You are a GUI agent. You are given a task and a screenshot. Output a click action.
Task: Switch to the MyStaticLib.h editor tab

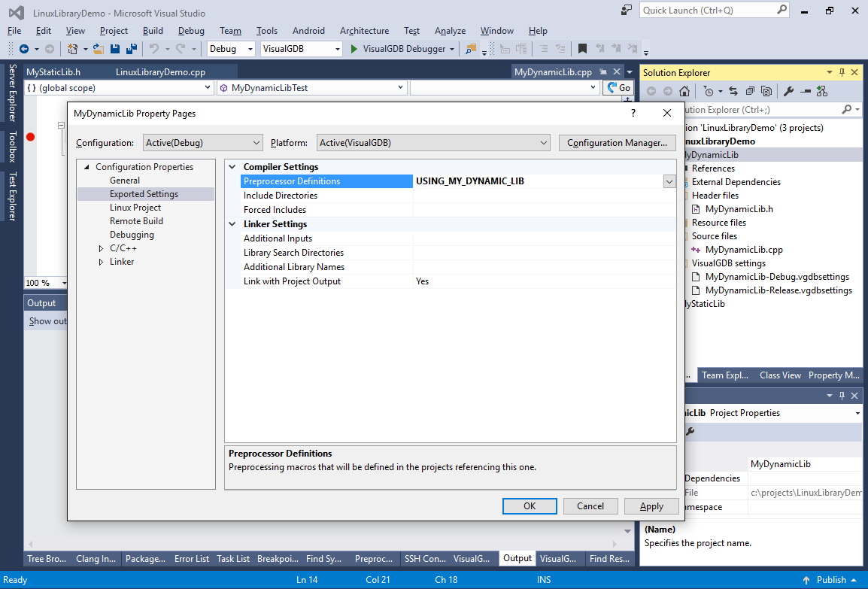pos(53,72)
